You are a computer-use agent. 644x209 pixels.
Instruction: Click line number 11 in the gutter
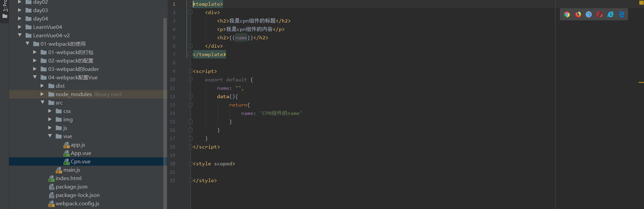[x=172, y=88]
